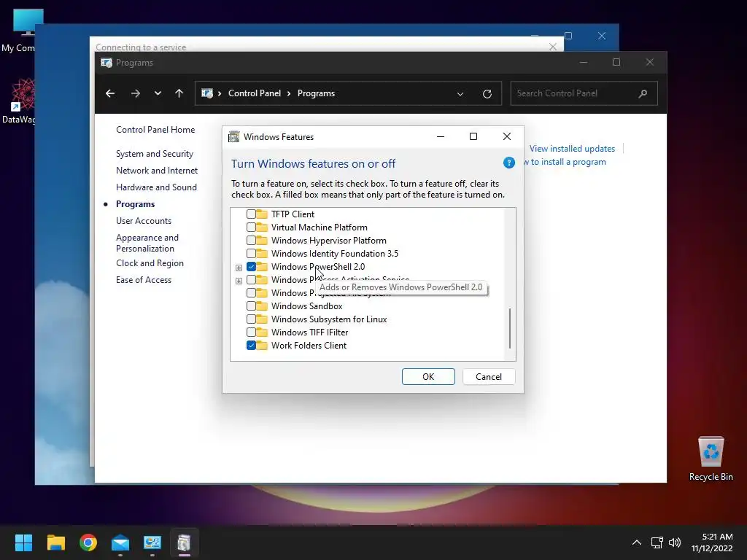
Task: Open Appearance and Personalization category
Action: [147, 243]
